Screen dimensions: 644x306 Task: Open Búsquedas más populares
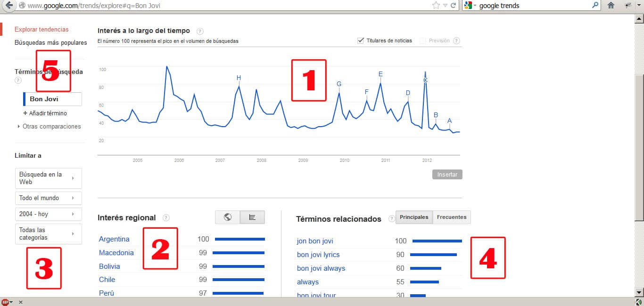point(50,42)
